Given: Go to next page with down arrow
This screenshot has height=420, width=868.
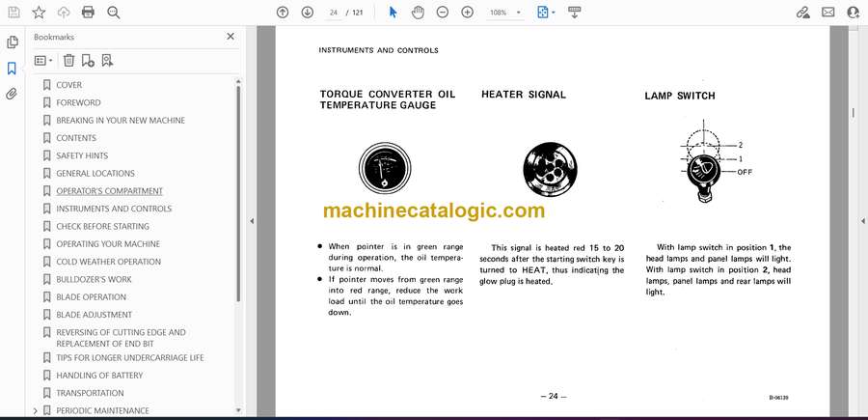Looking at the screenshot, I should [x=307, y=13].
